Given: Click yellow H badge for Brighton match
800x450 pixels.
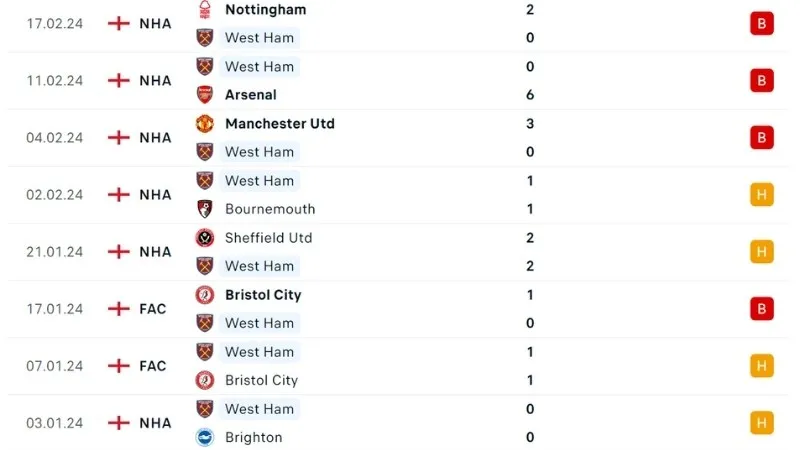Looking at the screenshot, I should tap(762, 423).
